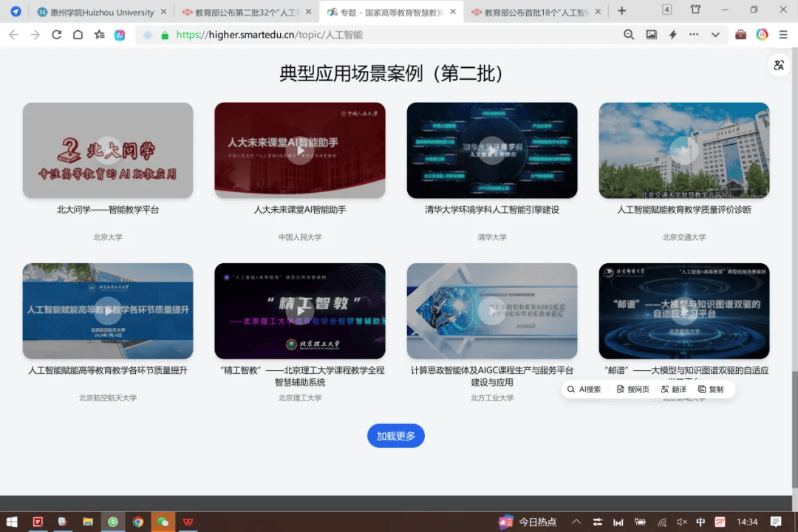This screenshot has width=798, height=532.
Task: Select AI搜索 in the text selection popup
Action: pos(586,389)
